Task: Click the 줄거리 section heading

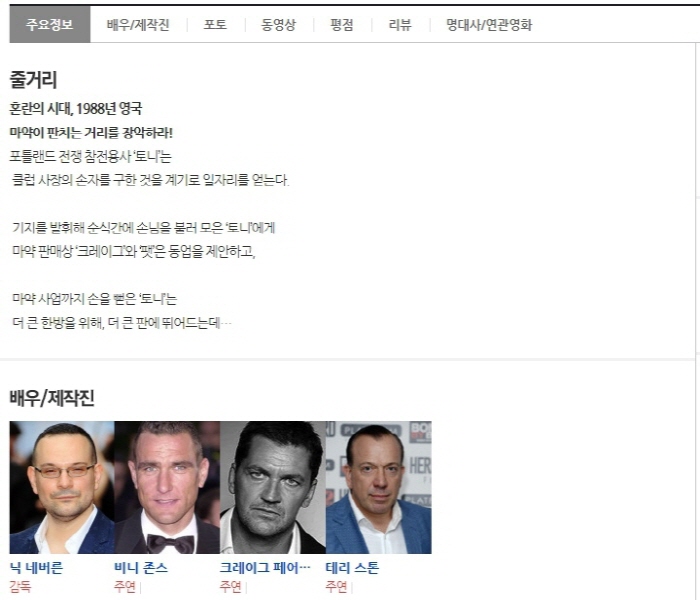Action: pos(33,80)
